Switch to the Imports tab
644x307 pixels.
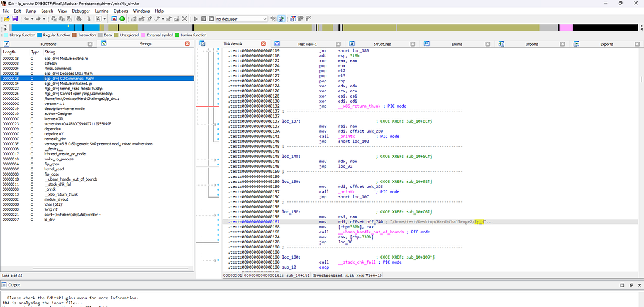tap(532, 44)
